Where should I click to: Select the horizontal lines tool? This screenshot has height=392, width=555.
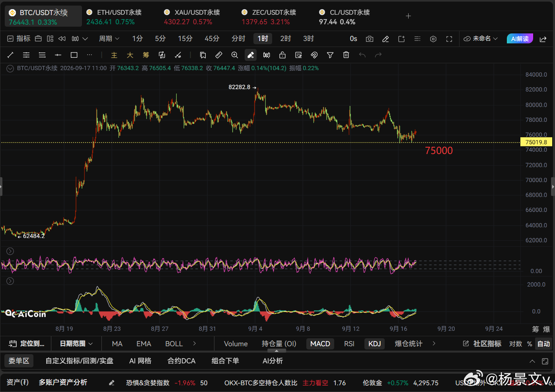[42, 55]
